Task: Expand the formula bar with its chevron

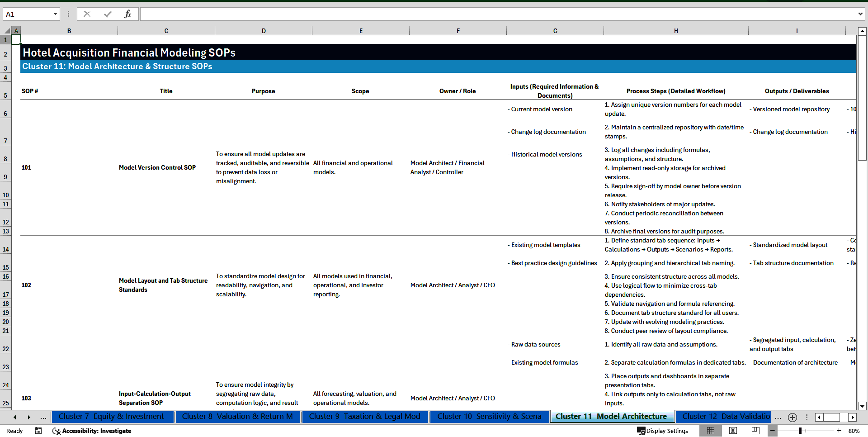Action: [861, 14]
